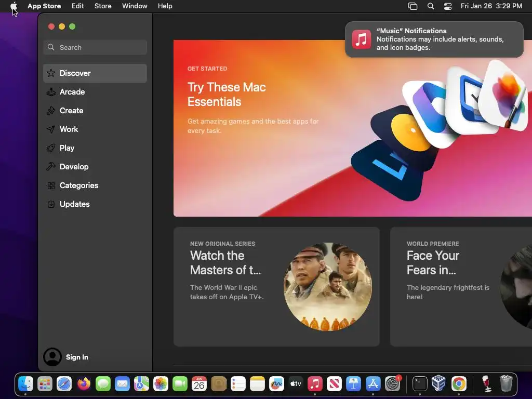Open Launchpad from the Dock
The height and width of the screenshot is (399, 532).
tap(45, 384)
